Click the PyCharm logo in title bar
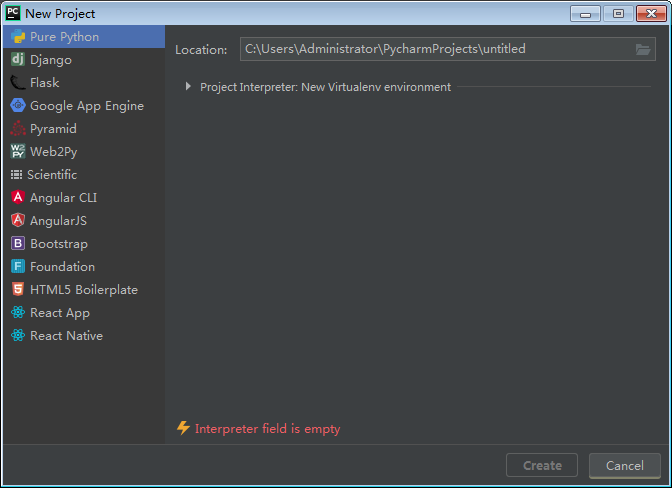The width and height of the screenshot is (672, 488). (13, 13)
